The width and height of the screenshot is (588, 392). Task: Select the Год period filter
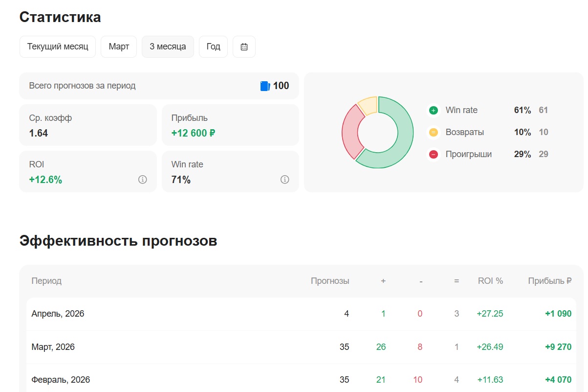click(x=213, y=47)
